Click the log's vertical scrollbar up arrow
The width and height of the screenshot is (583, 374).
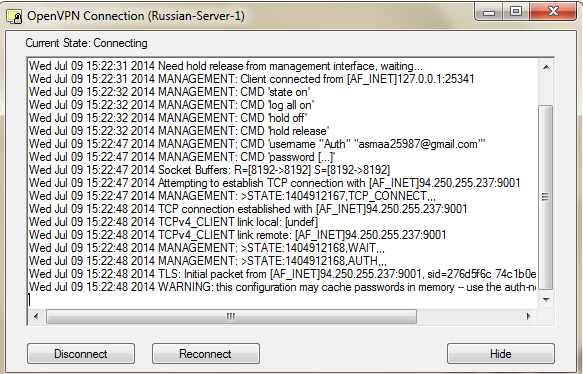tap(546, 67)
